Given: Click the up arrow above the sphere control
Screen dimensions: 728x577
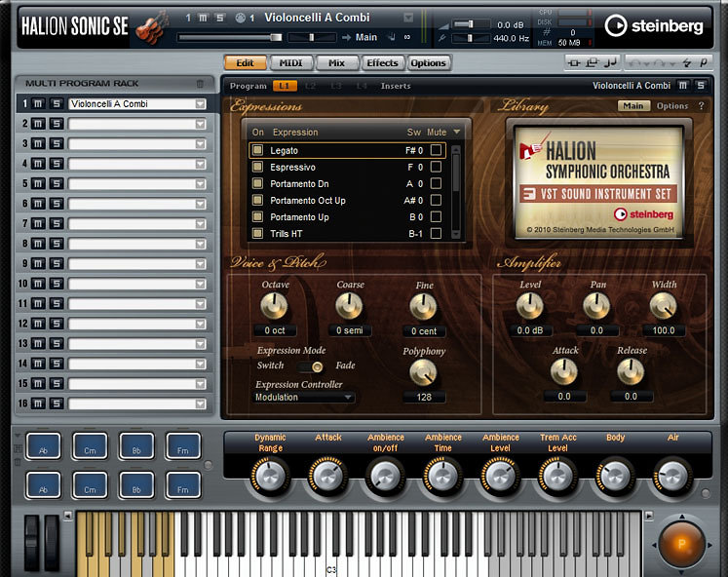Looking at the screenshot, I should pos(681,517).
